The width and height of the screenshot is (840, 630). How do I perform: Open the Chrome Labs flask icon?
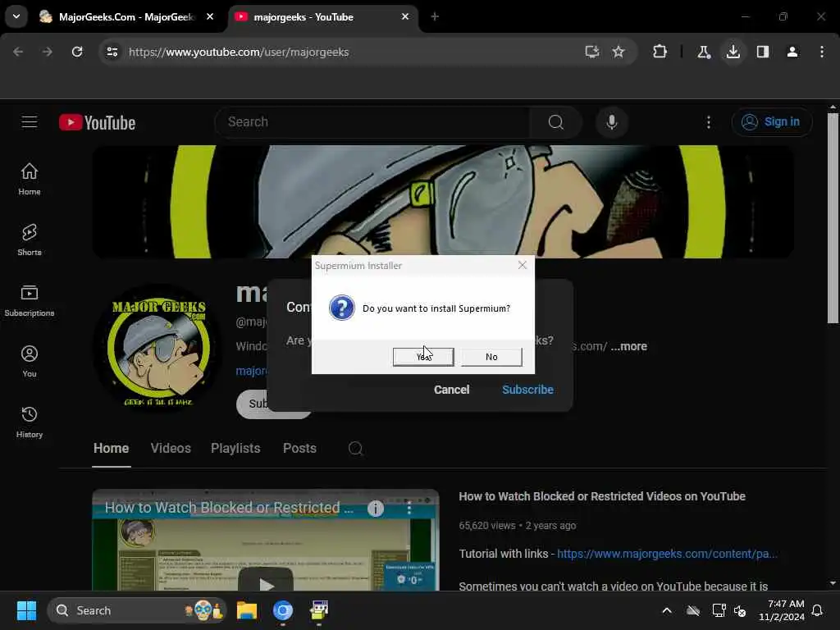point(703,52)
